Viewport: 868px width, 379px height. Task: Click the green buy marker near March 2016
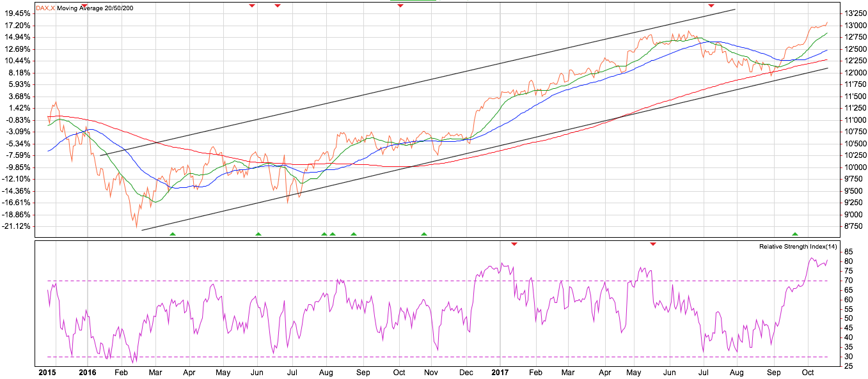pyautogui.click(x=172, y=234)
